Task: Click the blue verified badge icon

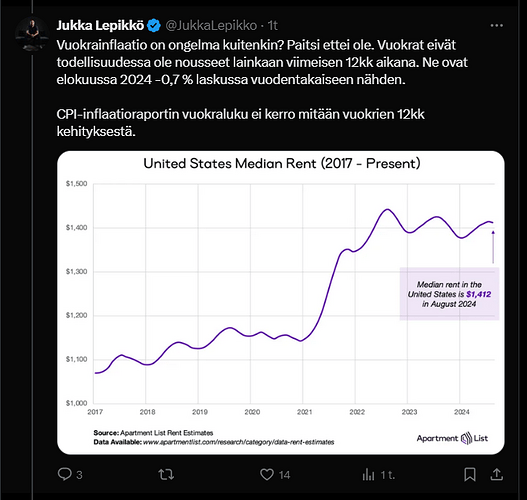Action: [154, 26]
